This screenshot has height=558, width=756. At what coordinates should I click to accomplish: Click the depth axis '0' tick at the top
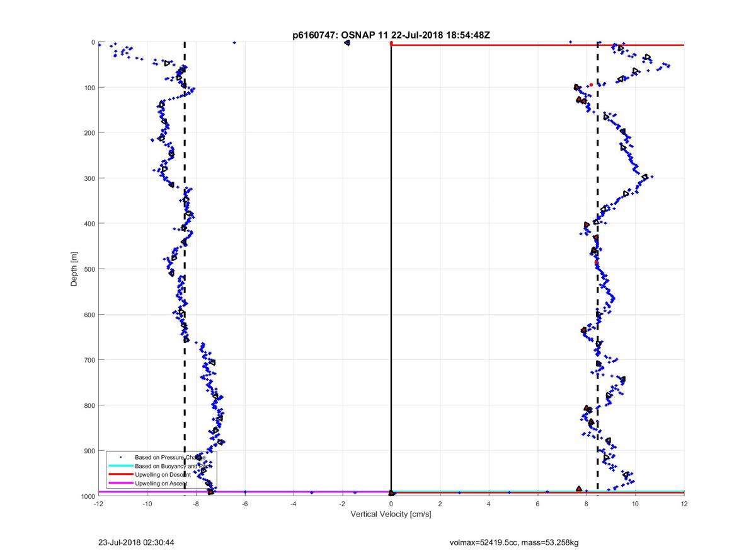pos(93,42)
